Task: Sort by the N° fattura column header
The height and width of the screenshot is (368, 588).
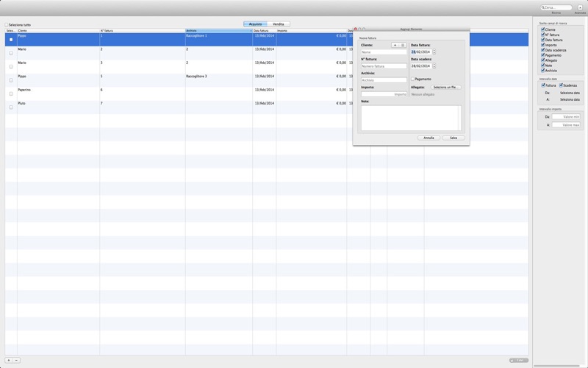Action: (143, 30)
